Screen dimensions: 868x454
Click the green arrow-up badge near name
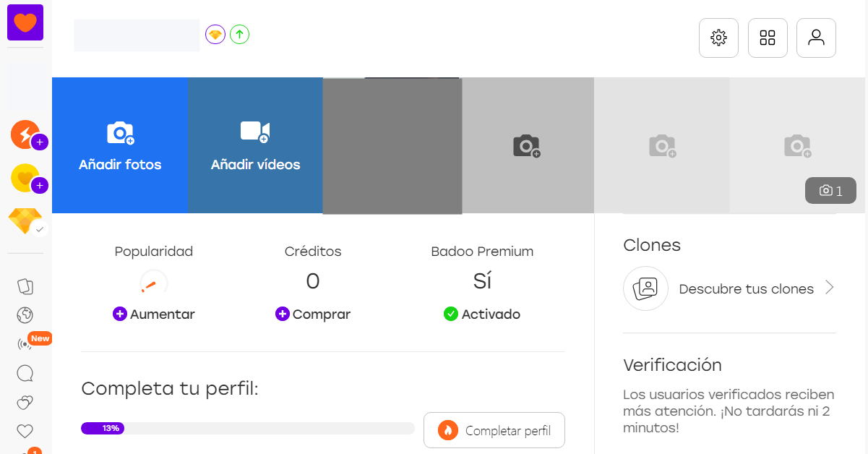point(239,34)
